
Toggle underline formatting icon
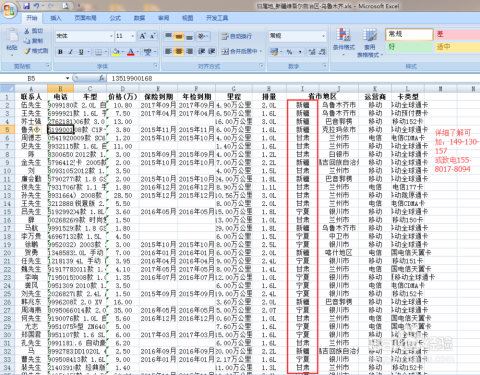tap(81, 52)
